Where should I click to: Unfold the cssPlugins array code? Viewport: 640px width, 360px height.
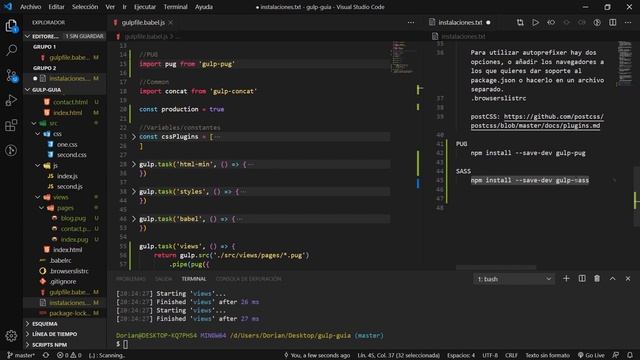133,137
